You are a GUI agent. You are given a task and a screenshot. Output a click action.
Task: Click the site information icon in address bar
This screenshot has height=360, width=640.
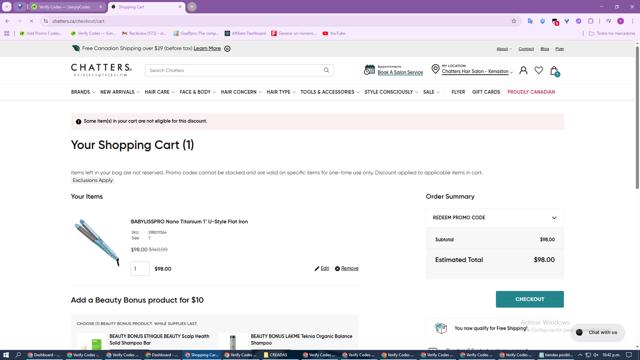pyautogui.click(x=46, y=21)
